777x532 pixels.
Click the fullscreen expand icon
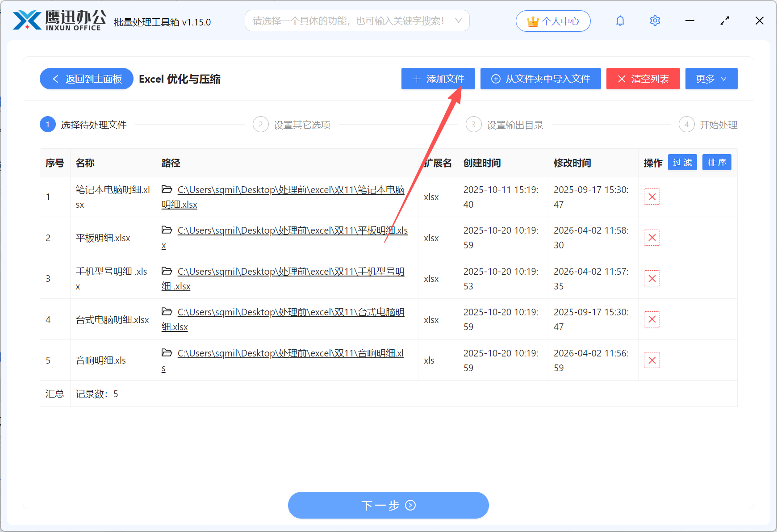click(x=724, y=21)
